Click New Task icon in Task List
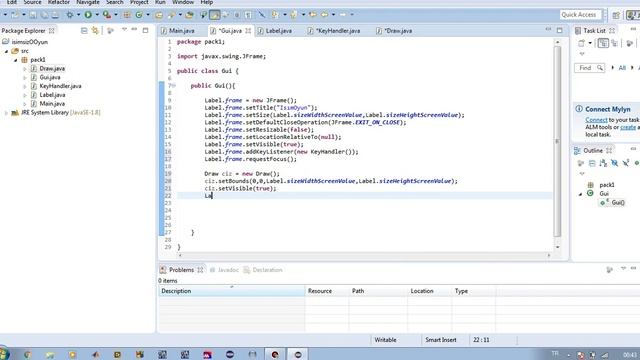 pyautogui.click(x=581, y=43)
